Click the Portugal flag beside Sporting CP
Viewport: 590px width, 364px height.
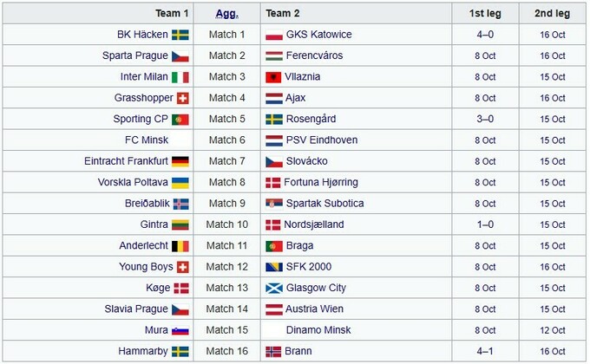pyautogui.click(x=180, y=119)
